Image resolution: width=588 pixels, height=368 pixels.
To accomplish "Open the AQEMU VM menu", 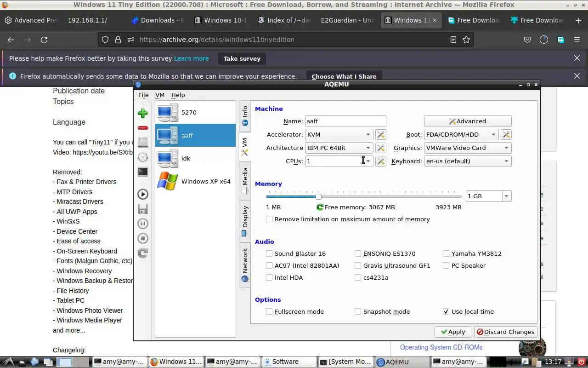I will pyautogui.click(x=160, y=95).
